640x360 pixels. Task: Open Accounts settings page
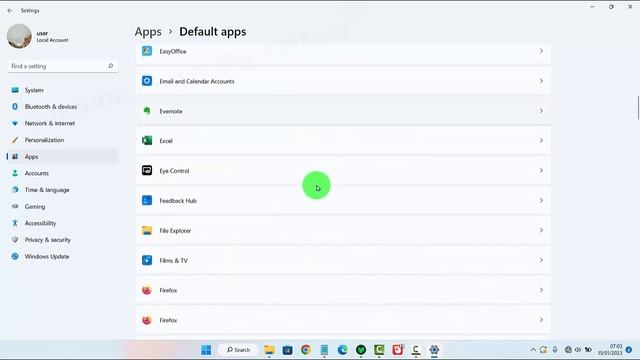(x=62, y=173)
